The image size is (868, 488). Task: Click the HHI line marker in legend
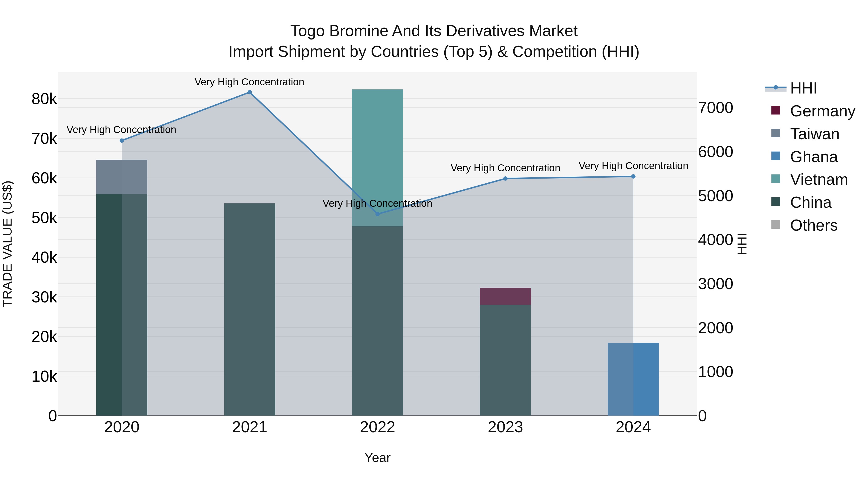pos(776,87)
